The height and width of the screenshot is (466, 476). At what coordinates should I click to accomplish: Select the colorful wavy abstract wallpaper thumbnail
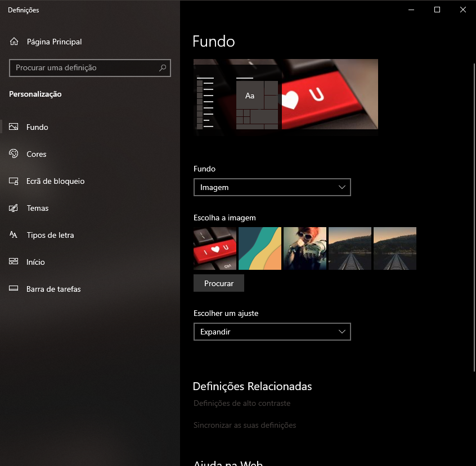tap(260, 248)
